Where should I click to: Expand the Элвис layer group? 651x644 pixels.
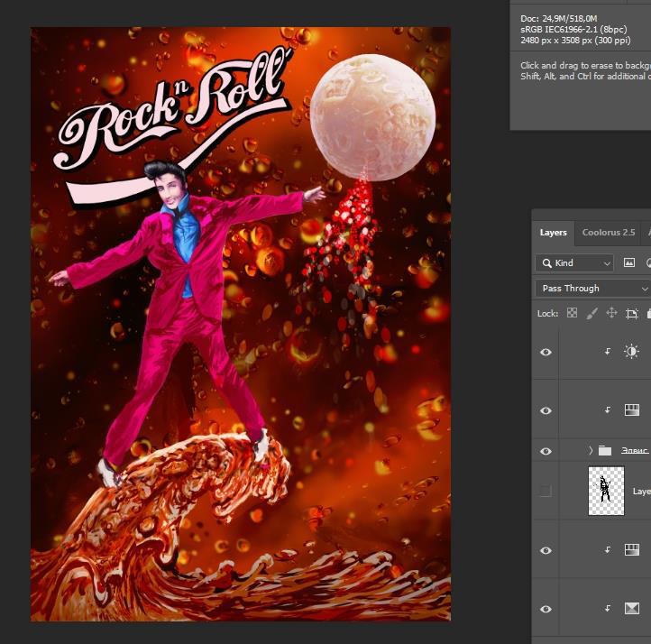(591, 450)
